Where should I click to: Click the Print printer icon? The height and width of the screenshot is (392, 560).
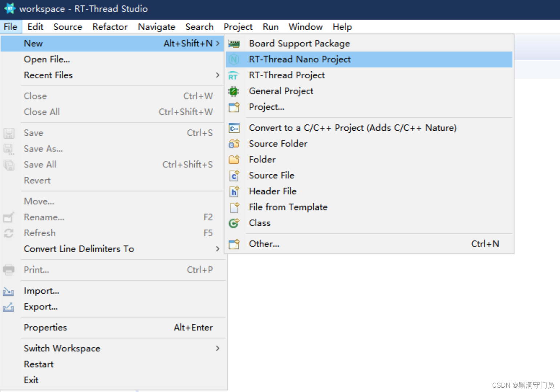(x=8, y=270)
